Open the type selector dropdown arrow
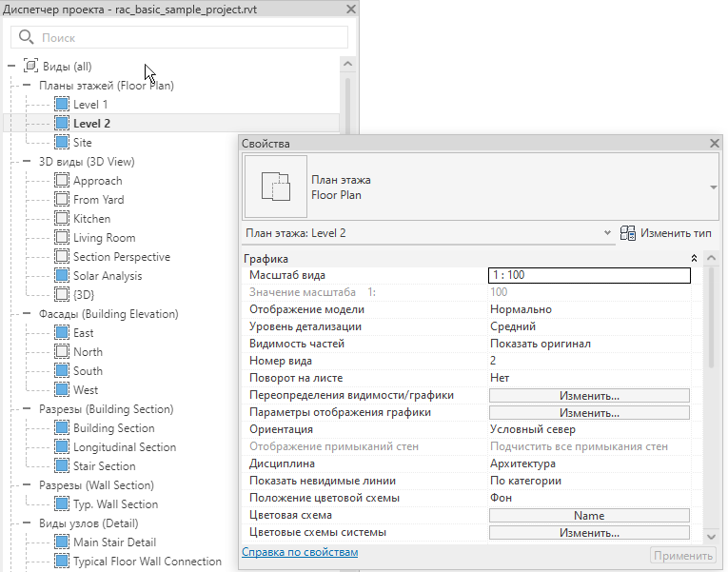Screen dimensions: 728x572 (713, 187)
